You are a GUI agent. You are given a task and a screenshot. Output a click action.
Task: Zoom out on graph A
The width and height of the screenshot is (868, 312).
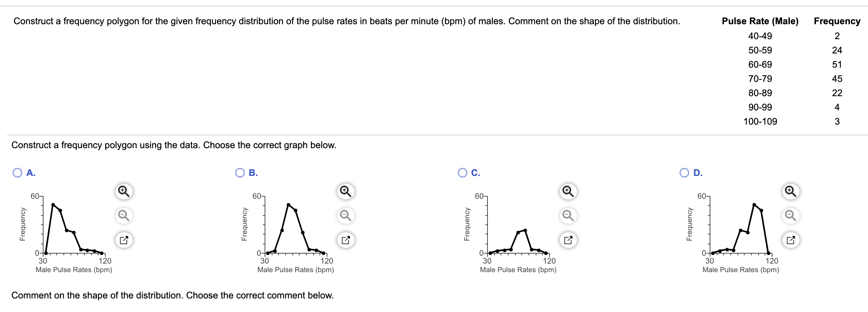[123, 216]
